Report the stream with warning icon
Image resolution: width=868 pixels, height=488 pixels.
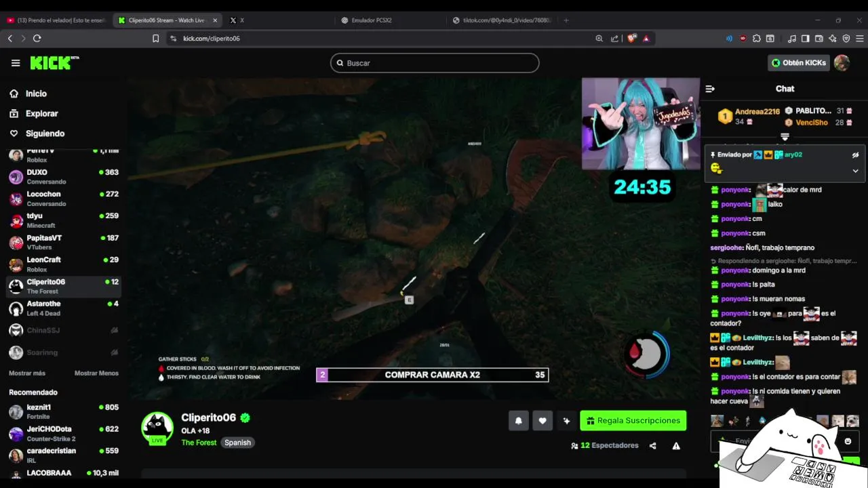676,446
